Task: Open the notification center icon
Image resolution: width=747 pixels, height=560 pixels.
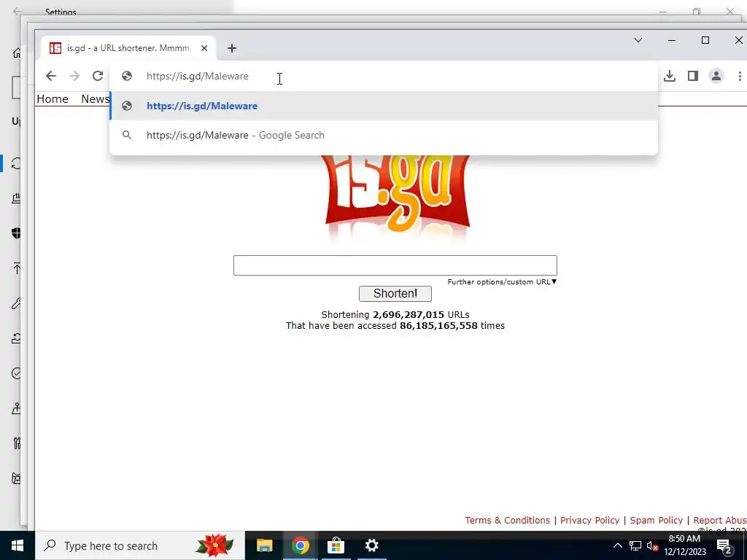Action: click(724, 546)
